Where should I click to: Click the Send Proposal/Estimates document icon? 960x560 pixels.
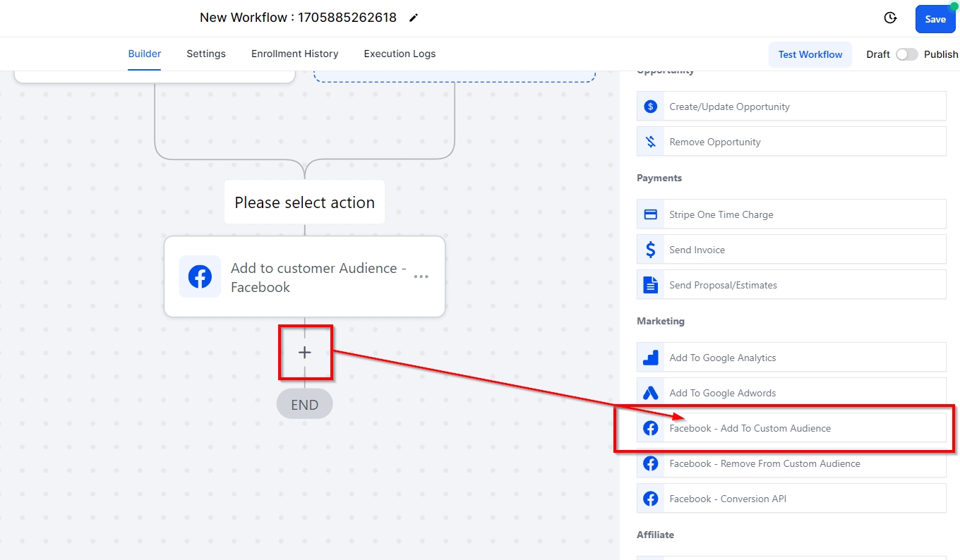point(650,285)
